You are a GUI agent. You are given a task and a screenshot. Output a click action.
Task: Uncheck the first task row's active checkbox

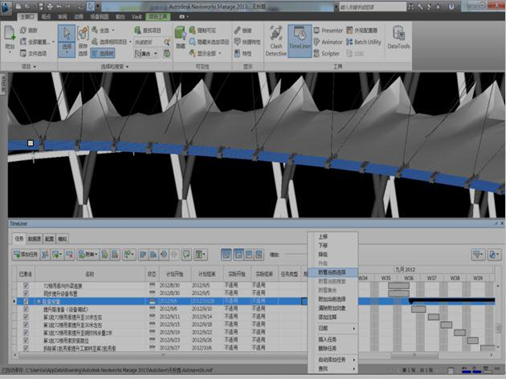[26, 286]
